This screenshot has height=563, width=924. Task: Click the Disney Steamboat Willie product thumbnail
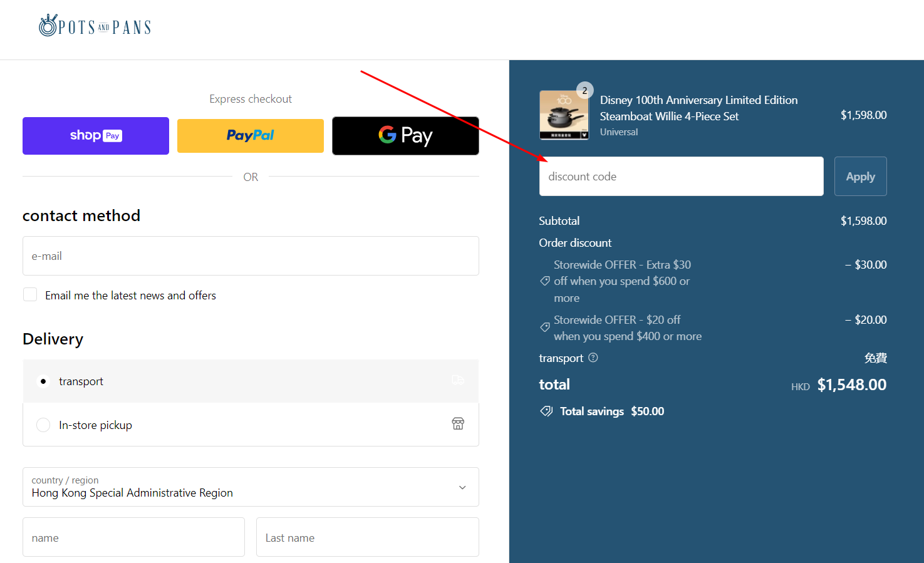[x=564, y=115]
